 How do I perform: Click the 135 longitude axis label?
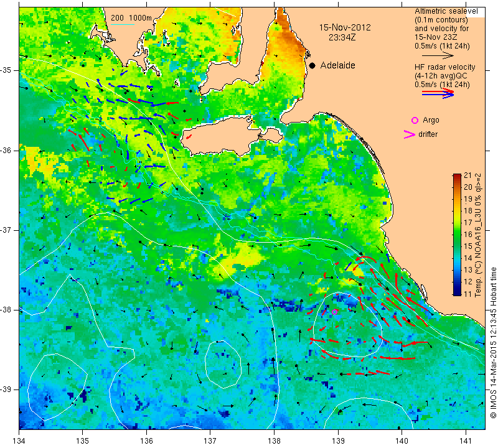[x=83, y=441]
